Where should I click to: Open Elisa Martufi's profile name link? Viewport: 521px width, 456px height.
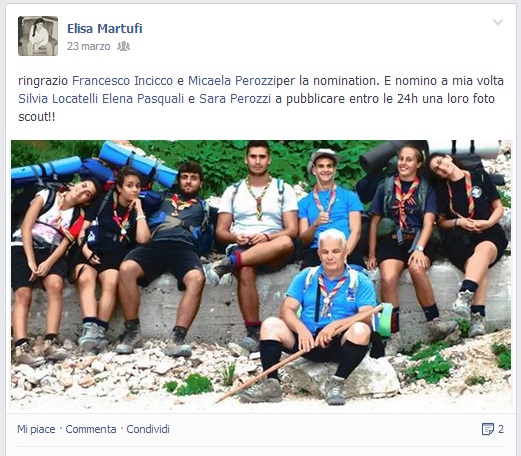pyautogui.click(x=105, y=29)
